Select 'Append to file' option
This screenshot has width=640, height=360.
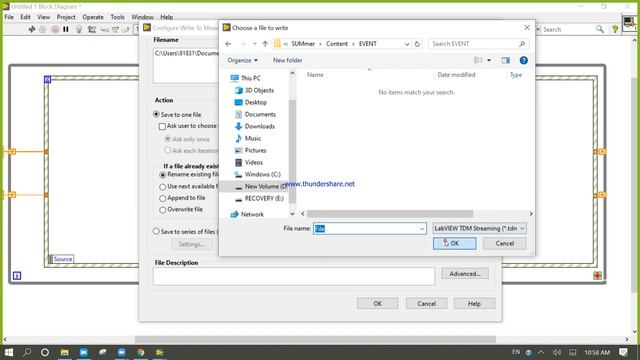[x=162, y=198]
